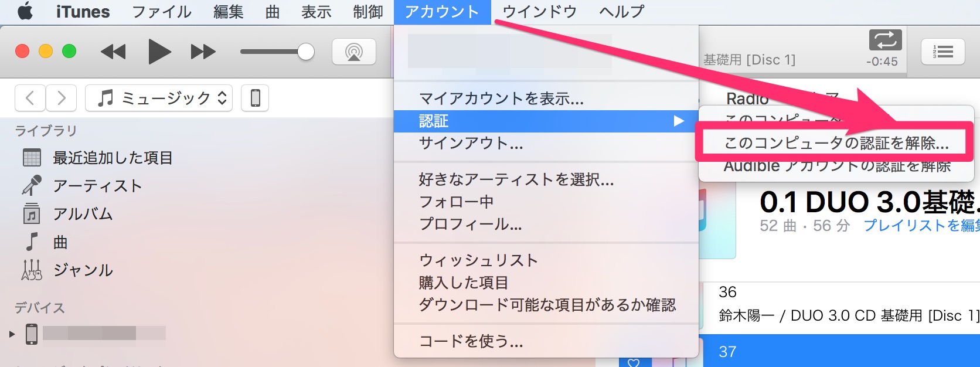Click the play button
This screenshot has width=980, height=367.
tap(159, 52)
